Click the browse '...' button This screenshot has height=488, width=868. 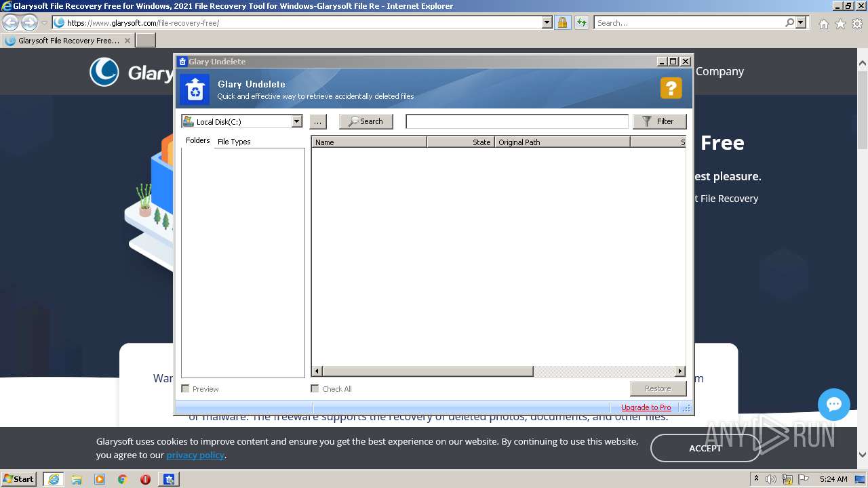tap(317, 121)
